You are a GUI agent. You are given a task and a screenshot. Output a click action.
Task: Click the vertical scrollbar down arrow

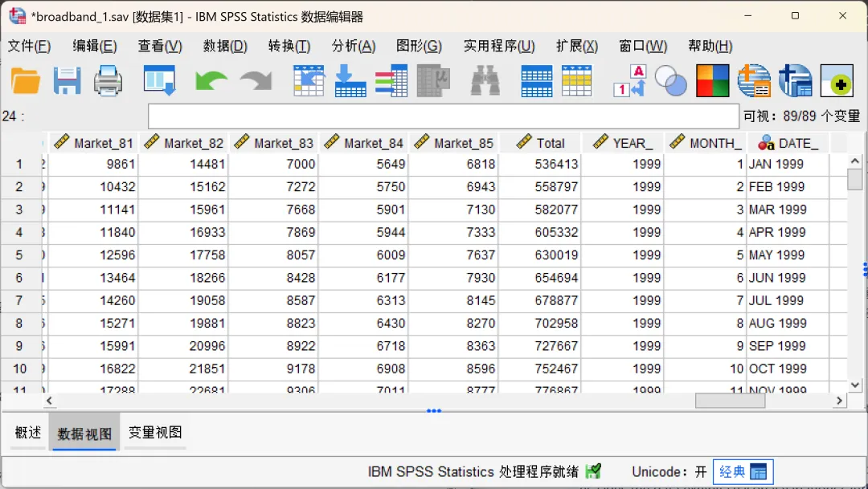pyautogui.click(x=854, y=385)
